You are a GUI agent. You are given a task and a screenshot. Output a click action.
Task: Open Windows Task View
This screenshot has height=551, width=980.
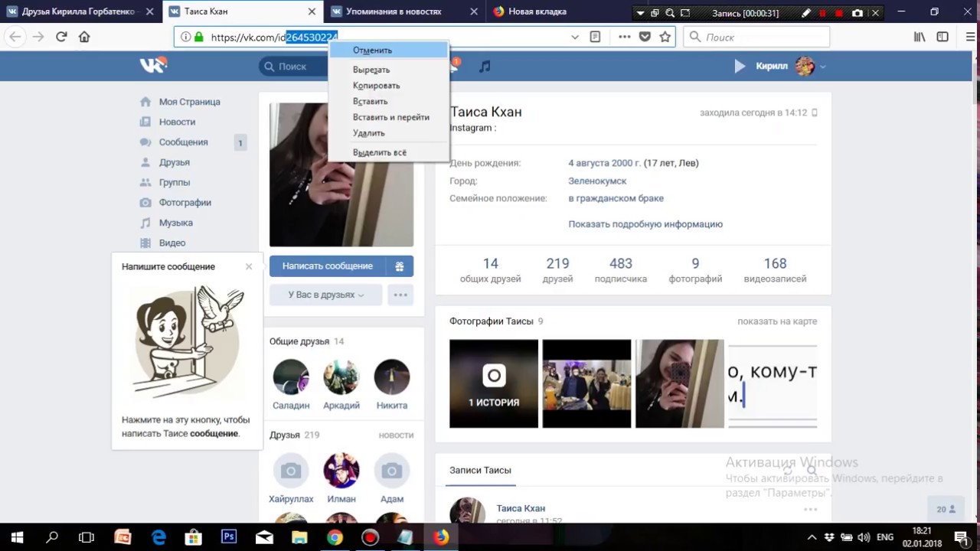[87, 537]
